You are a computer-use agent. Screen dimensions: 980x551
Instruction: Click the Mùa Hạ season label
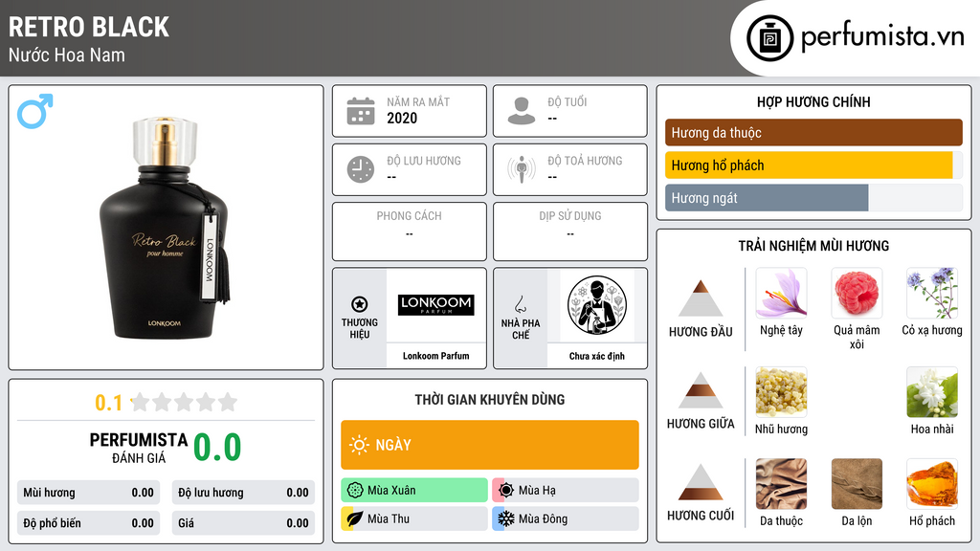click(537, 490)
